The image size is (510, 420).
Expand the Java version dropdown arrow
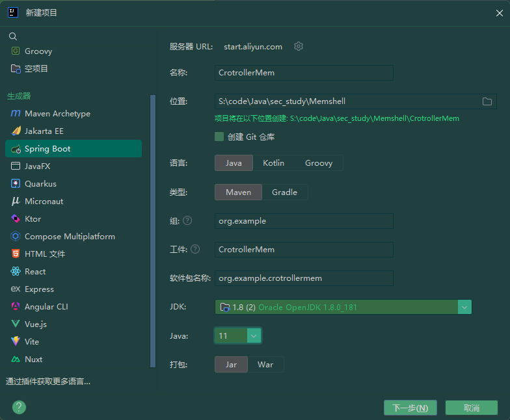tap(254, 335)
